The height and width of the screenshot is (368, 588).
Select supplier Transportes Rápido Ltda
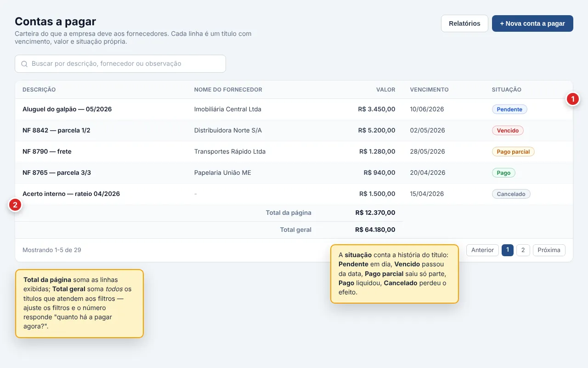(230, 152)
